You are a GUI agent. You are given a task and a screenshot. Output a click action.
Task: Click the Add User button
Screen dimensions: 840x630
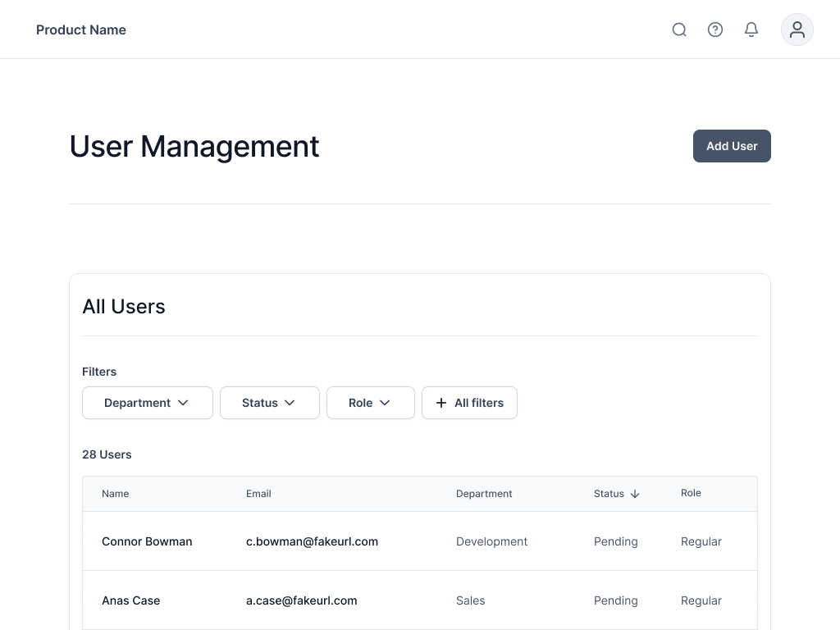click(732, 146)
